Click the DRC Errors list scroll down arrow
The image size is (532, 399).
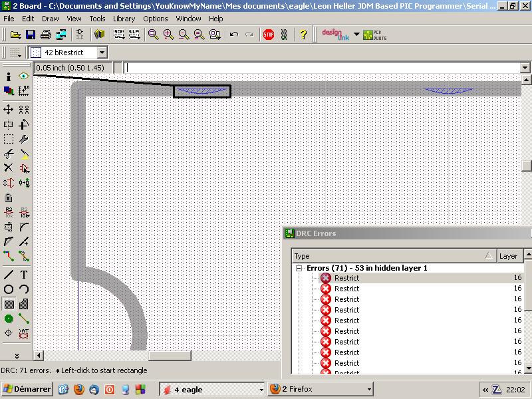point(528,368)
